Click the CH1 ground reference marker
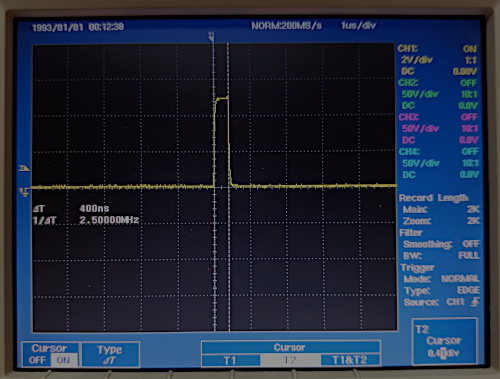Viewport: 500px width, 379px height. point(25,192)
